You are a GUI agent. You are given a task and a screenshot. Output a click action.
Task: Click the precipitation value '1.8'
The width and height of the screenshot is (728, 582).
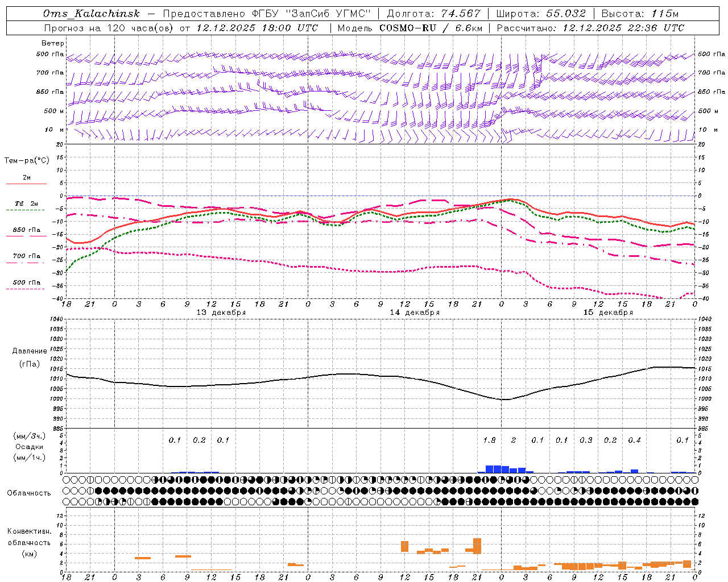click(489, 440)
